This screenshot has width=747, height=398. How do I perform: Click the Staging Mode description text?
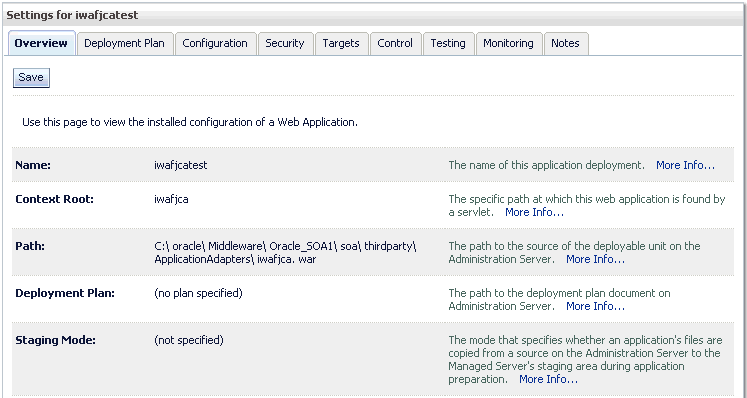[585, 360]
